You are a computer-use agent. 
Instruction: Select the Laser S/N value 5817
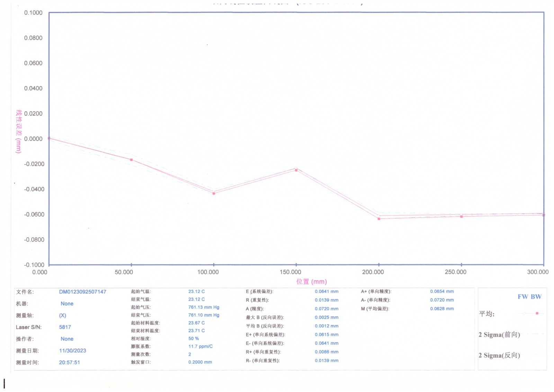tap(65, 327)
